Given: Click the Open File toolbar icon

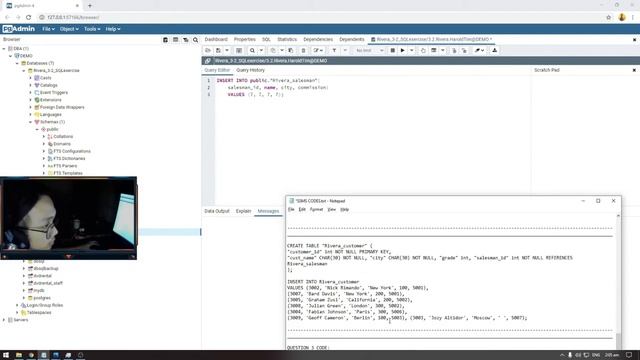Looking at the screenshot, I should [x=208, y=50].
